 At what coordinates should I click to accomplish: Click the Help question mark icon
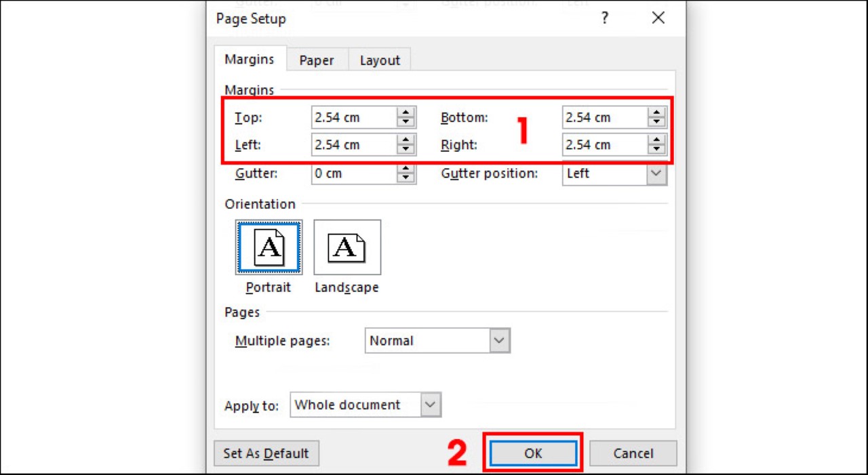(604, 19)
